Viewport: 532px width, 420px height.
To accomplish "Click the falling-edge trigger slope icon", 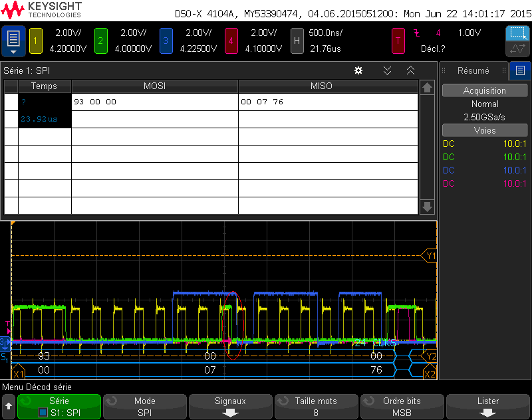I will tap(416, 32).
